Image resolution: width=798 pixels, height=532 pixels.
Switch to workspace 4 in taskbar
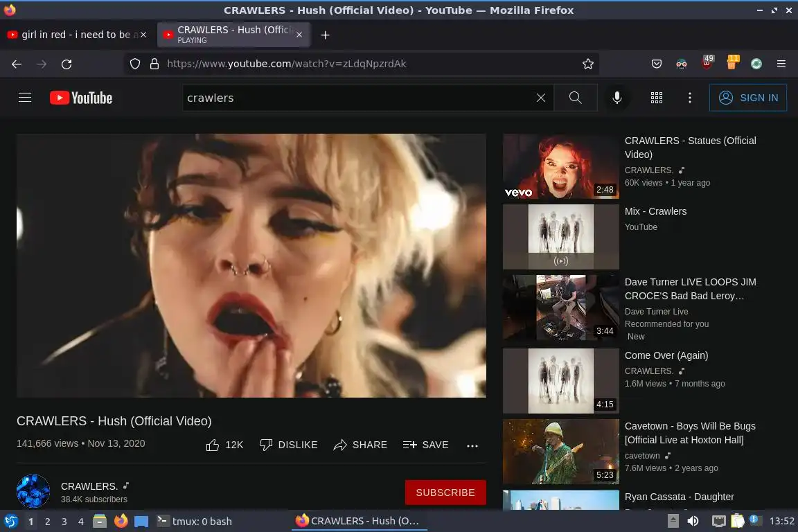(x=80, y=522)
